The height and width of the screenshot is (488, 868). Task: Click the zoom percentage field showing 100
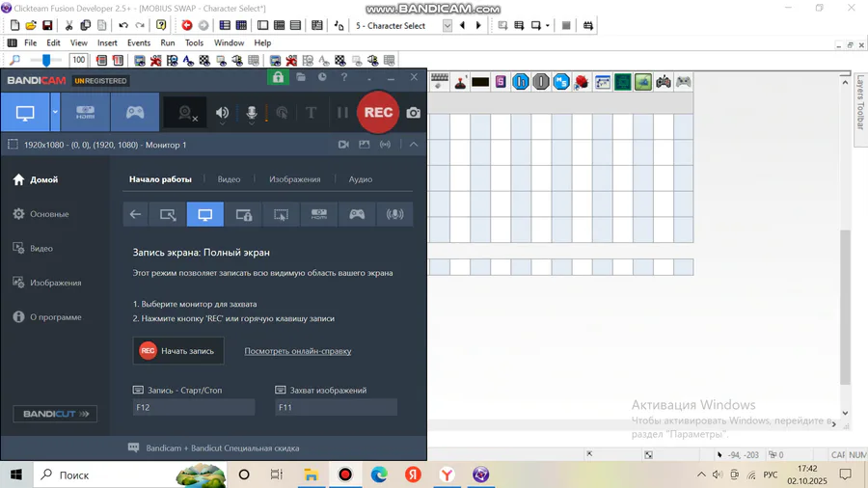click(79, 60)
